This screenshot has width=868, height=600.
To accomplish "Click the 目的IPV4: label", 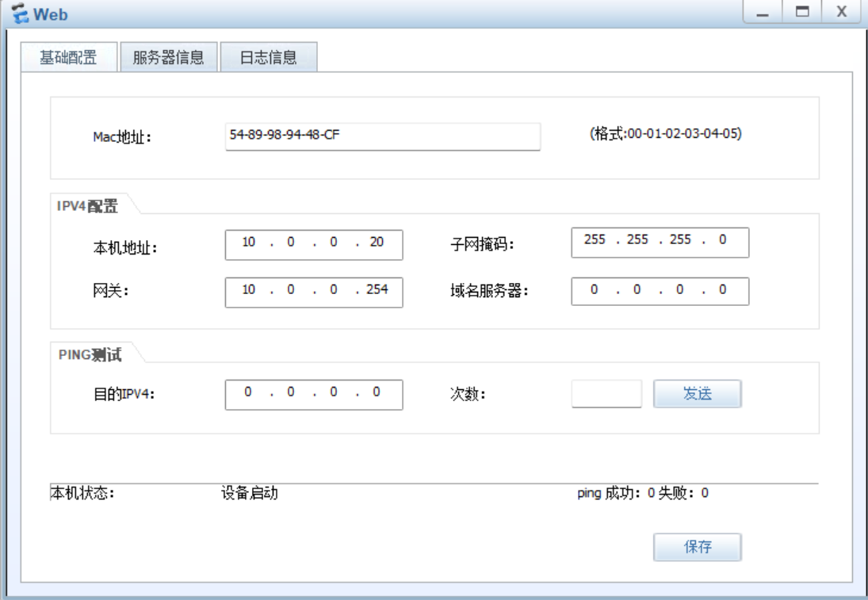I will click(x=124, y=394).
